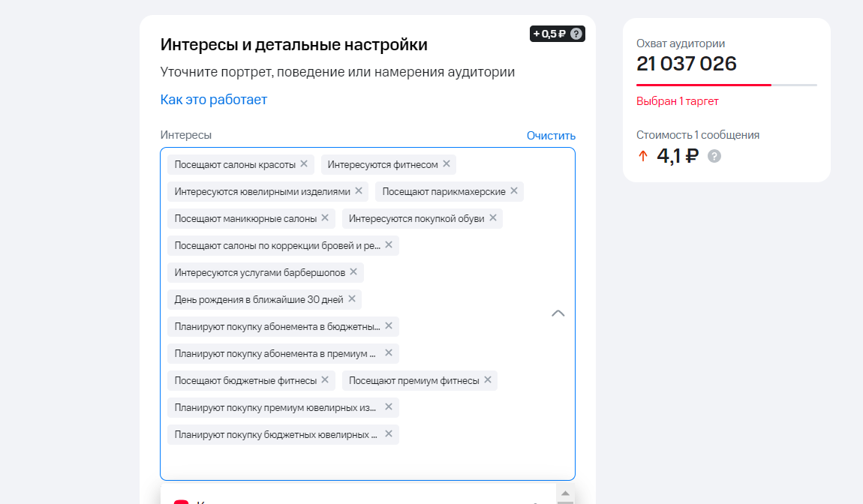Click the red audience reach progress bar
Screen dimensions: 863x504
(703, 85)
